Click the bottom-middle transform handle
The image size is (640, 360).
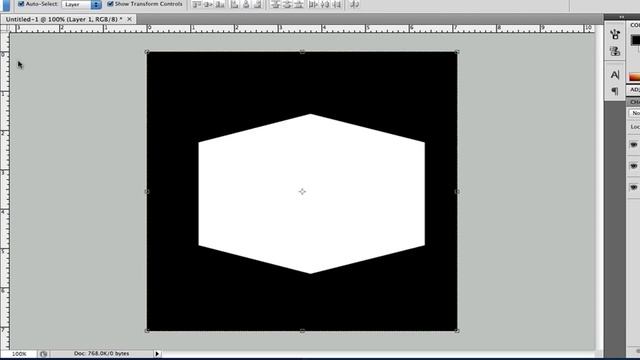302,331
